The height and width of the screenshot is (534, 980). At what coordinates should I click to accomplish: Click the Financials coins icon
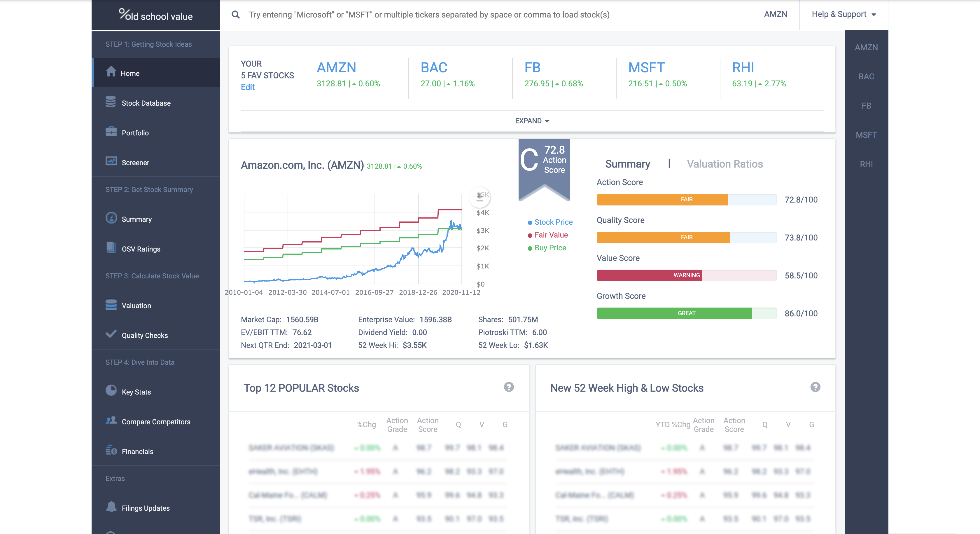(x=111, y=450)
